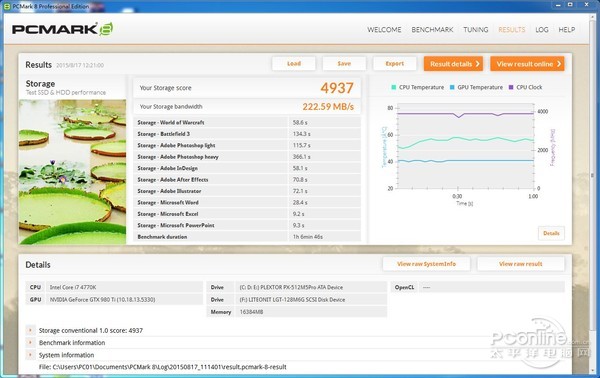Expand the System information section

[30, 355]
